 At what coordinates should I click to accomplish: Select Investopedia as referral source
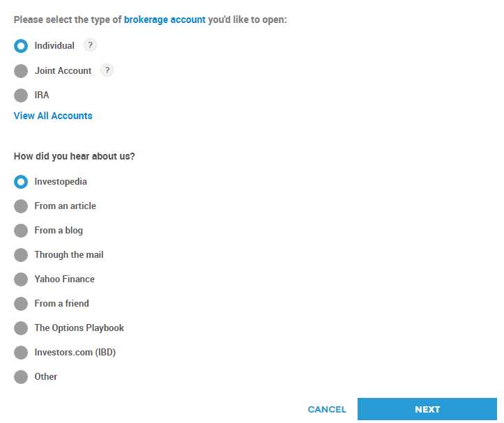21,182
